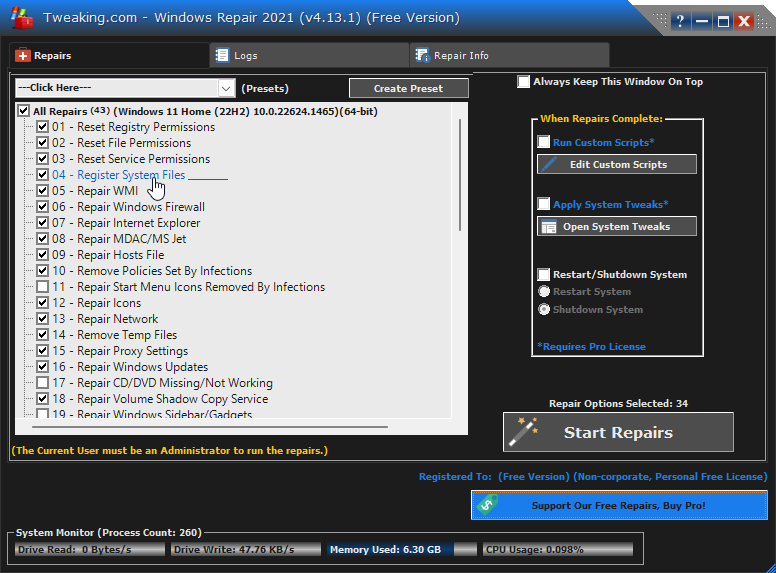Screen dimensions: 776x573
Task: Click the magic wand icon on Start Repairs
Action: (x=523, y=432)
